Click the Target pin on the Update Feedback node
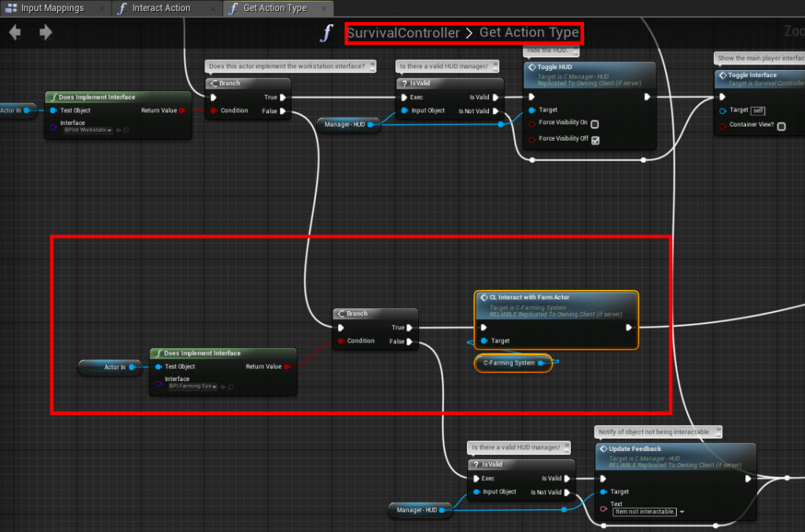 603,492
